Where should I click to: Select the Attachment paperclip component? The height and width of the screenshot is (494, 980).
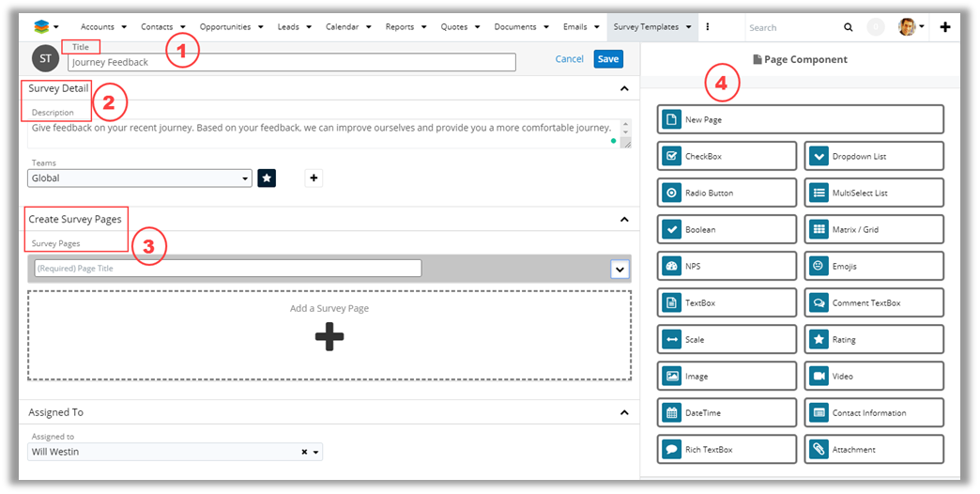tap(818, 450)
